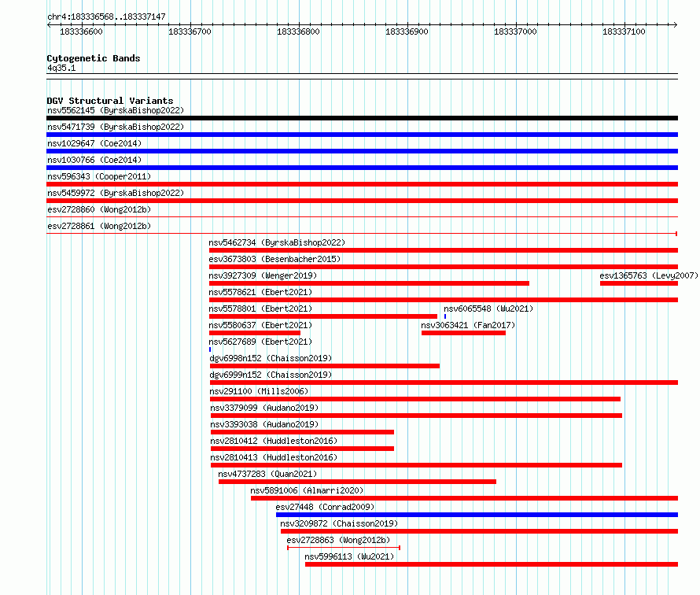Select nsv2810413 (Huddleston2016) label
700x595 pixels.
tap(274, 457)
